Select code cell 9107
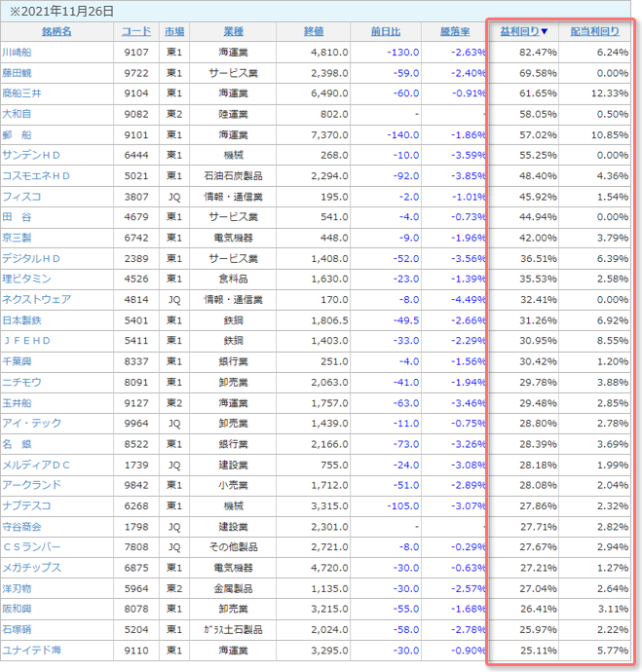 [x=136, y=53]
